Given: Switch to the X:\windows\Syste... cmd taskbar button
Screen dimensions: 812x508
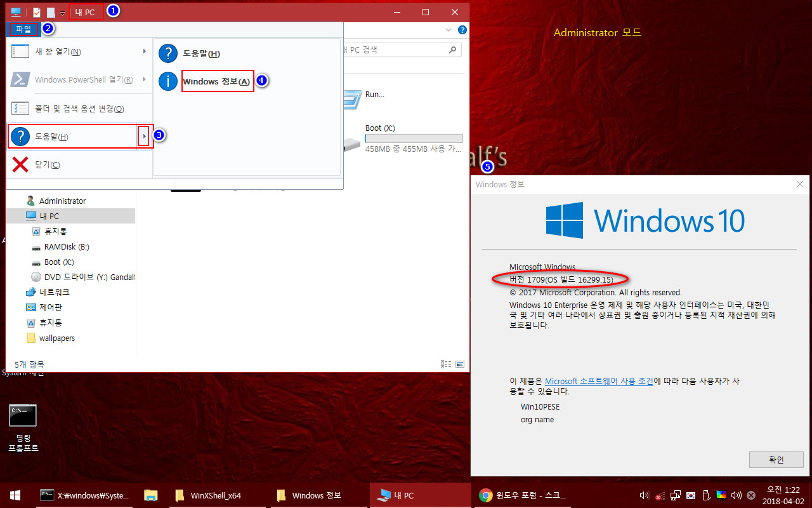Looking at the screenshot, I should [x=85, y=495].
